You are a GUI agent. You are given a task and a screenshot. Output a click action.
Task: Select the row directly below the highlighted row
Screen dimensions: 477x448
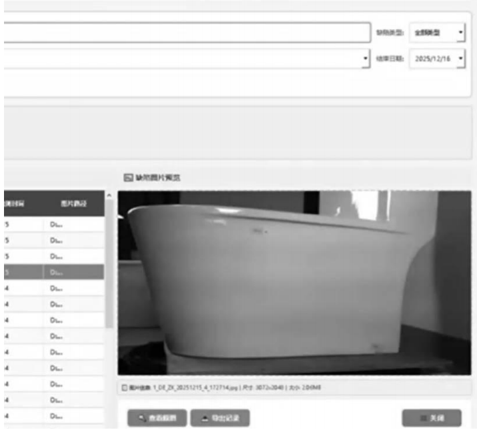coord(52,288)
